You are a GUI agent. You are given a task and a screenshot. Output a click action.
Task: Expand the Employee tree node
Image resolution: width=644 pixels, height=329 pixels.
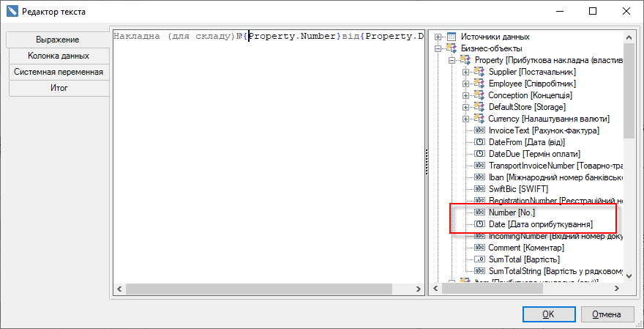pos(466,84)
